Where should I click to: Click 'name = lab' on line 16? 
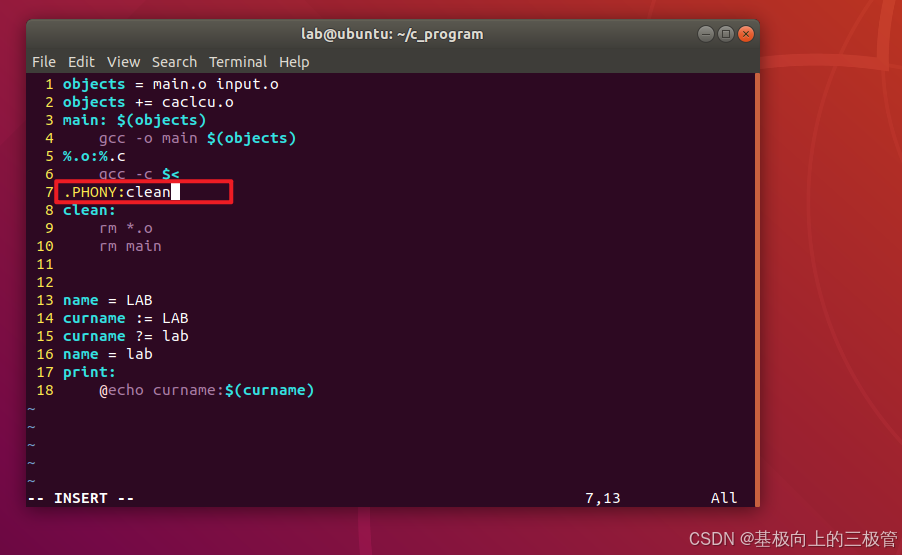point(108,354)
